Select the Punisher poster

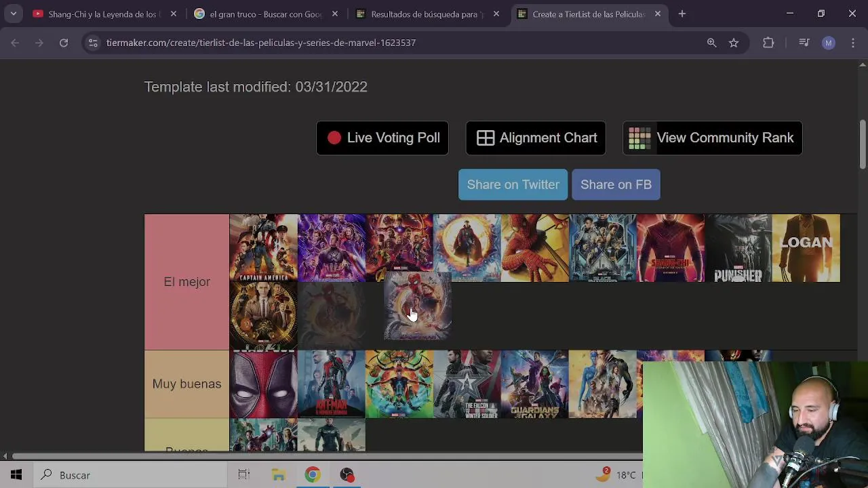pyautogui.click(x=738, y=248)
